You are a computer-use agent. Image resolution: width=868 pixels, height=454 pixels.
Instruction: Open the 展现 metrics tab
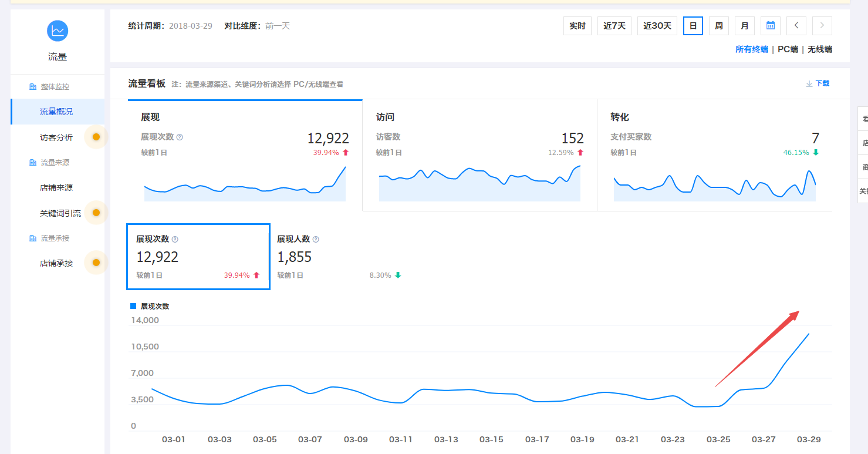pos(245,155)
